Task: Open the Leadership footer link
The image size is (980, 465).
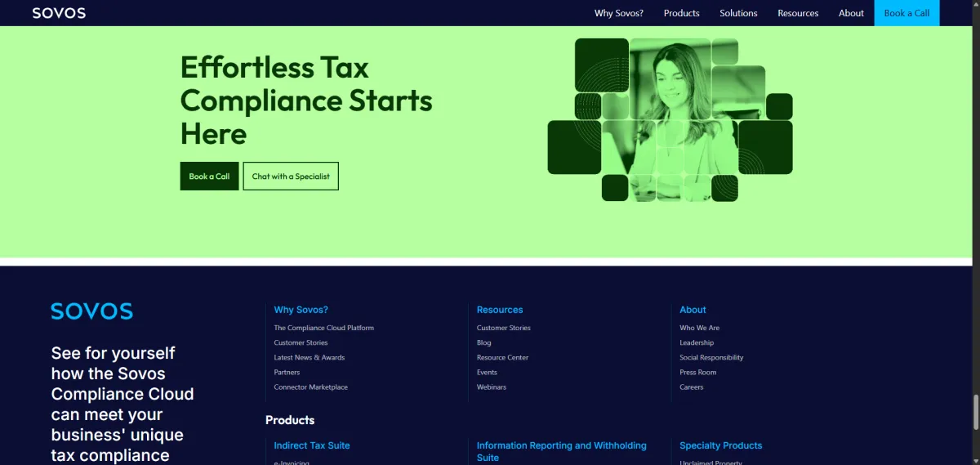Action: (x=696, y=342)
